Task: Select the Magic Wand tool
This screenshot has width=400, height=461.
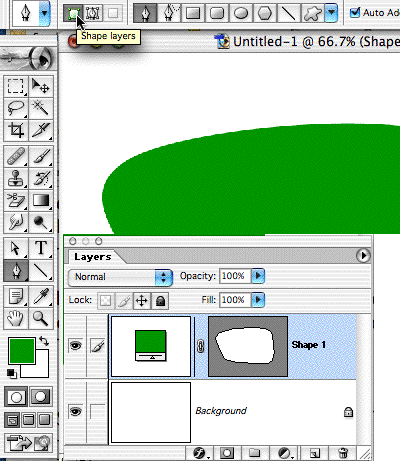Action: 41,108
